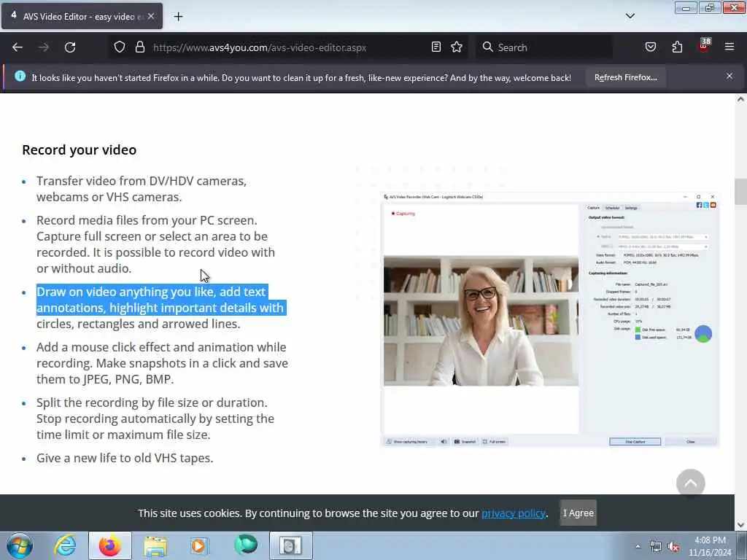Viewport: 747px width, 560px height.
Task: Launch Internet Explorer from taskbar
Action: pyautogui.click(x=65, y=545)
